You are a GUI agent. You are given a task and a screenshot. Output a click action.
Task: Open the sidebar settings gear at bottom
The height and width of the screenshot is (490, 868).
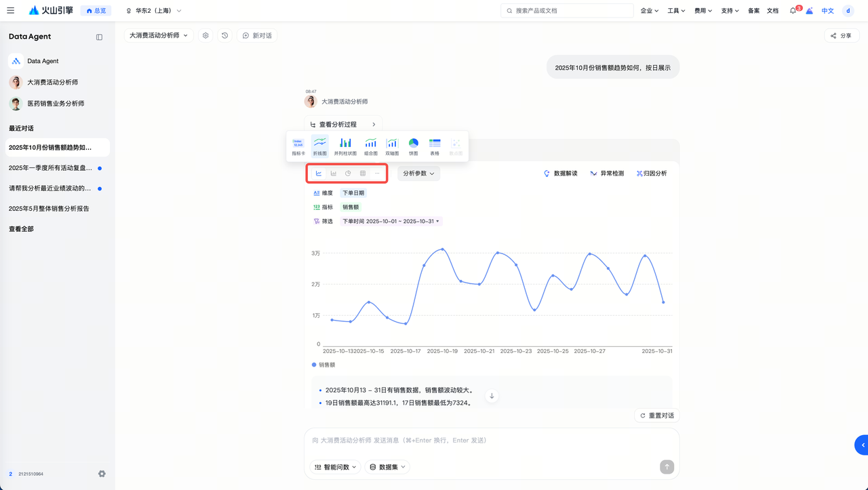102,474
